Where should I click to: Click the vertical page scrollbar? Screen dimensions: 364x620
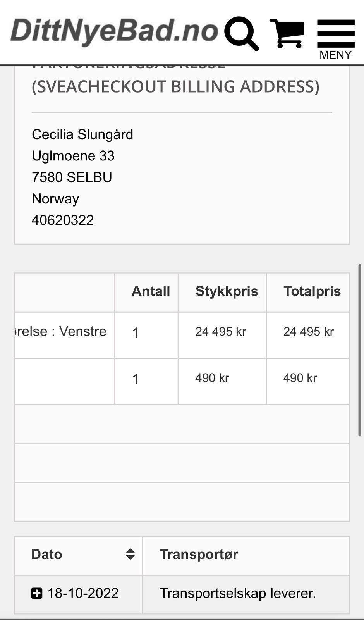(360, 350)
